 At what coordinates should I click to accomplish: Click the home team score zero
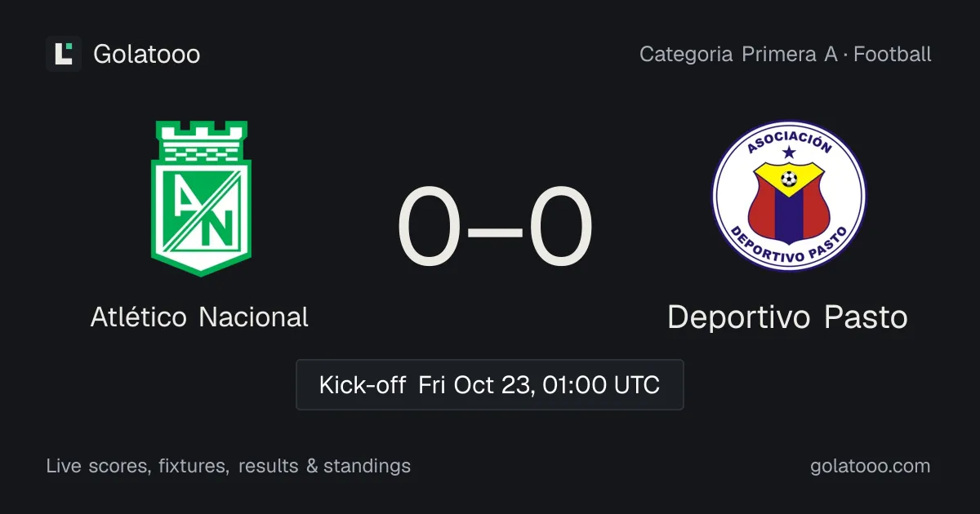pos(430,228)
